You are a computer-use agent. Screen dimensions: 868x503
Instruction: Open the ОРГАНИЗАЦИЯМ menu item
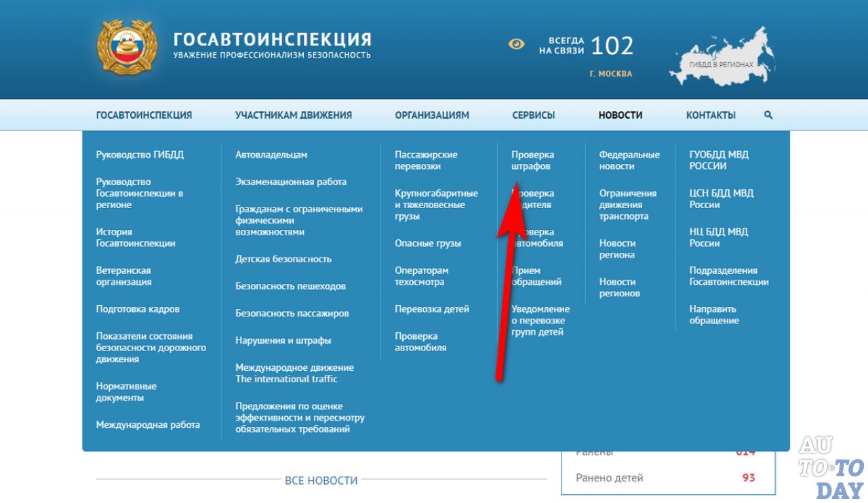[432, 115]
